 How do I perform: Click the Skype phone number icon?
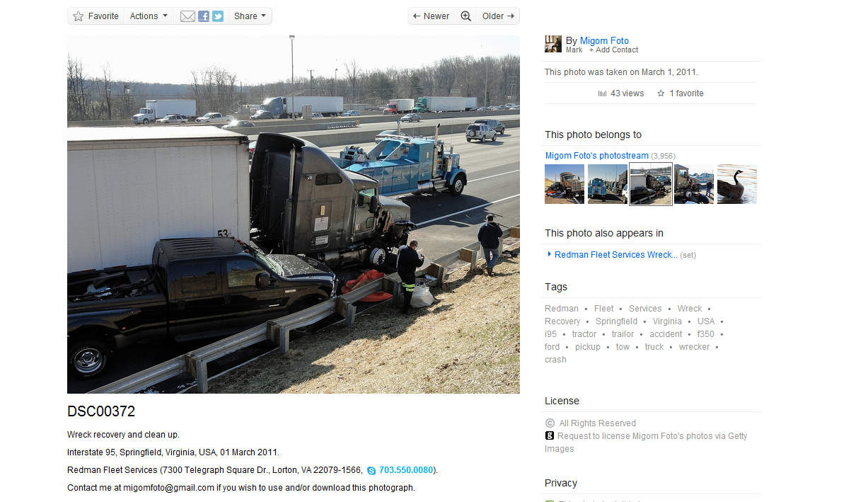coord(371,470)
